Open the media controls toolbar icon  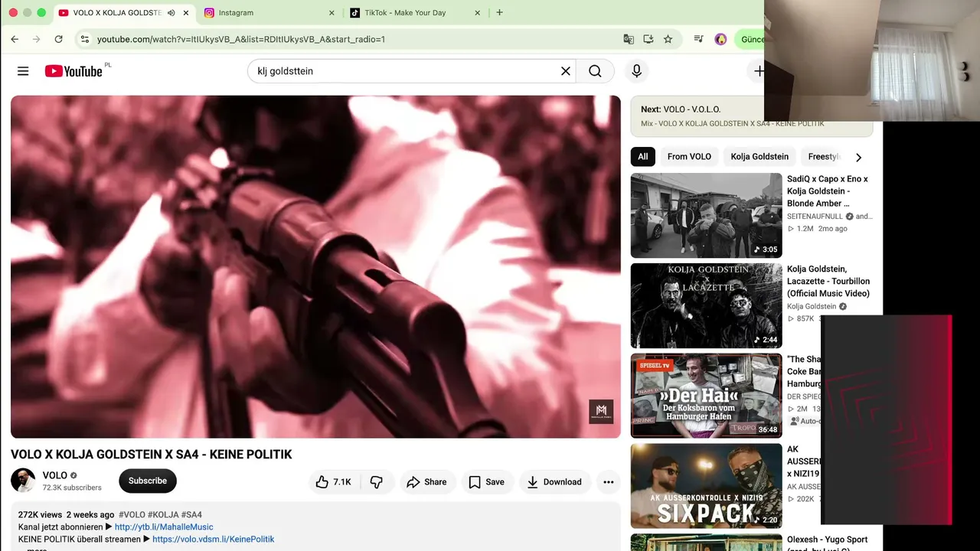click(698, 39)
